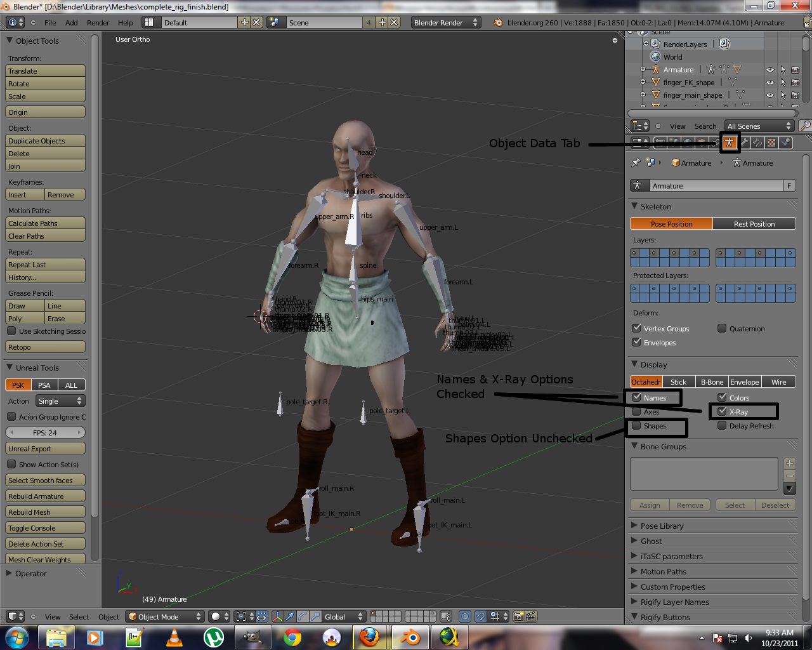Click the rotate manipulator icon
This screenshot has height=650, width=812.
pos(302,616)
